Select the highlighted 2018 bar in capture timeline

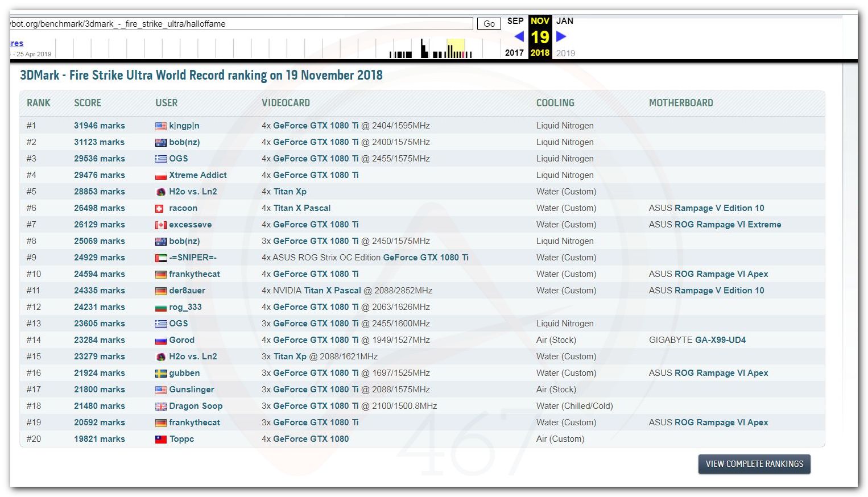point(456,49)
